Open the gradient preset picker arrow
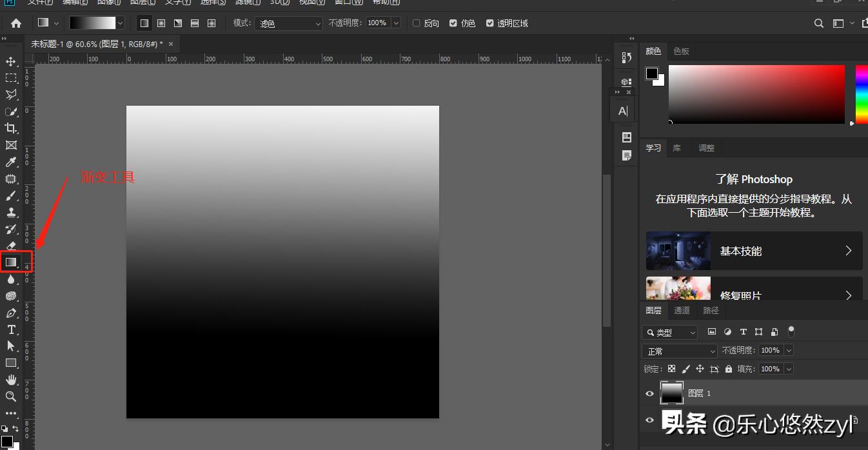 (120, 23)
